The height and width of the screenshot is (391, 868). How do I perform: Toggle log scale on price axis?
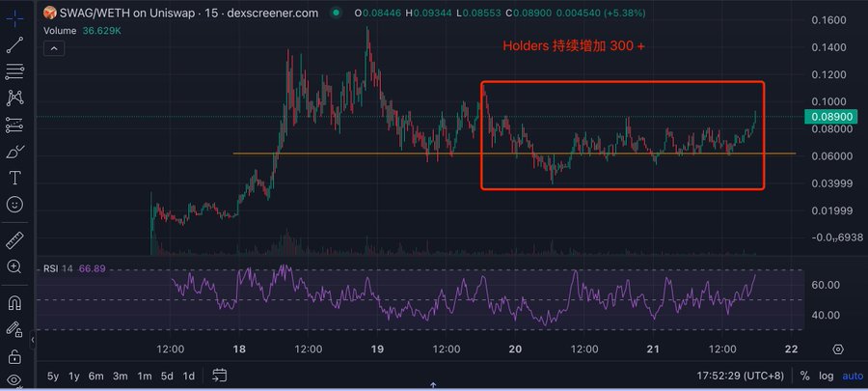[827, 376]
